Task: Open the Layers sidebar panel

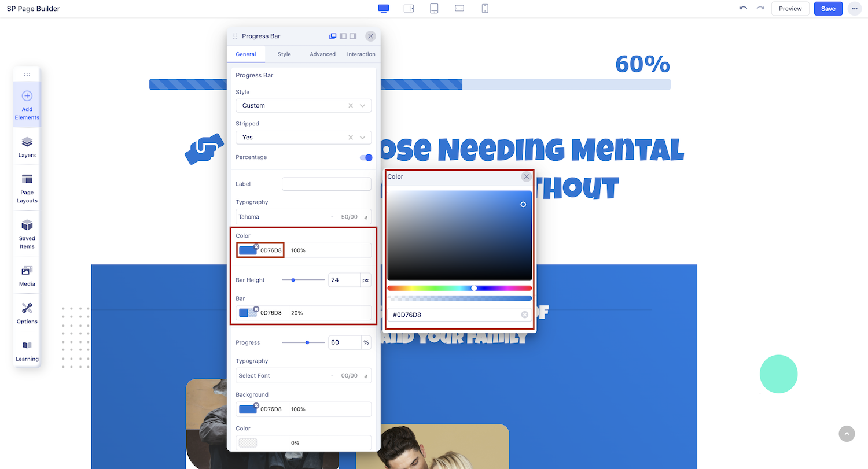Action: [27, 147]
